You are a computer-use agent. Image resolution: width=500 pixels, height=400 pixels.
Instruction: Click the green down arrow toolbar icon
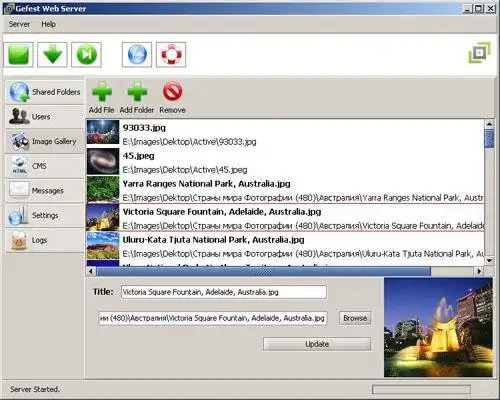[52, 55]
